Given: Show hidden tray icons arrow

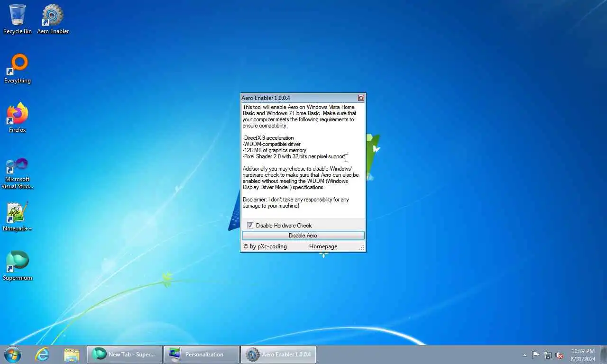Looking at the screenshot, I should click(x=524, y=355).
